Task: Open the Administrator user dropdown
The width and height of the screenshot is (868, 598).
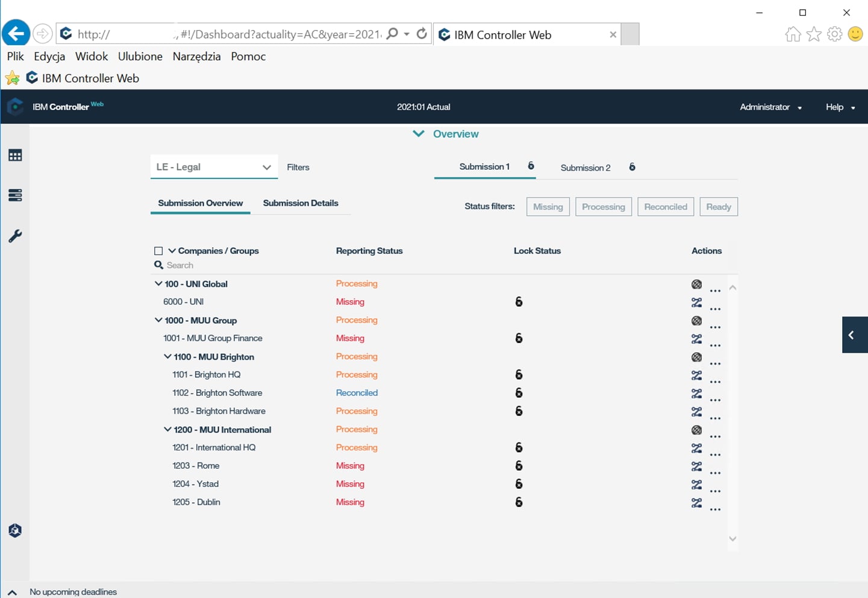Action: pyautogui.click(x=770, y=107)
